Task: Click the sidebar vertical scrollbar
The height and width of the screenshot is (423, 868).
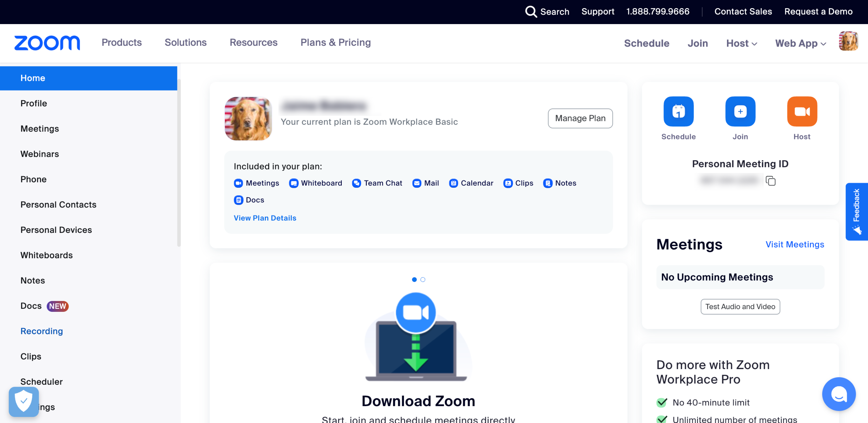Action: [179, 163]
